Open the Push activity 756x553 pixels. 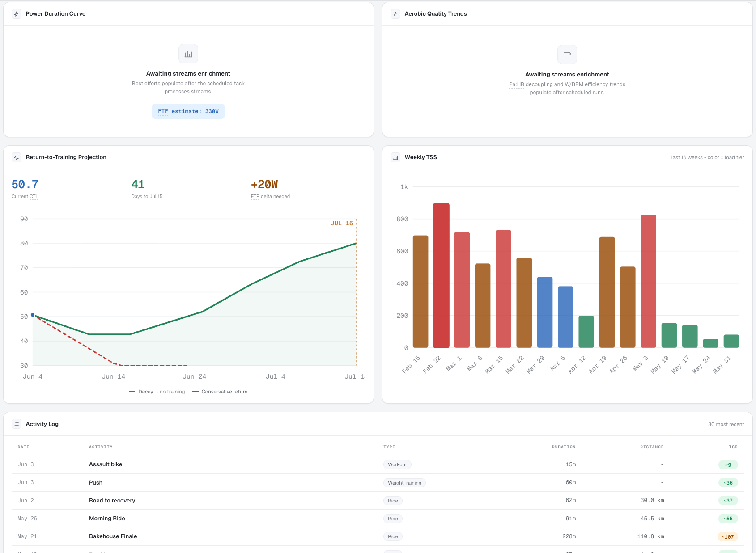(96, 483)
